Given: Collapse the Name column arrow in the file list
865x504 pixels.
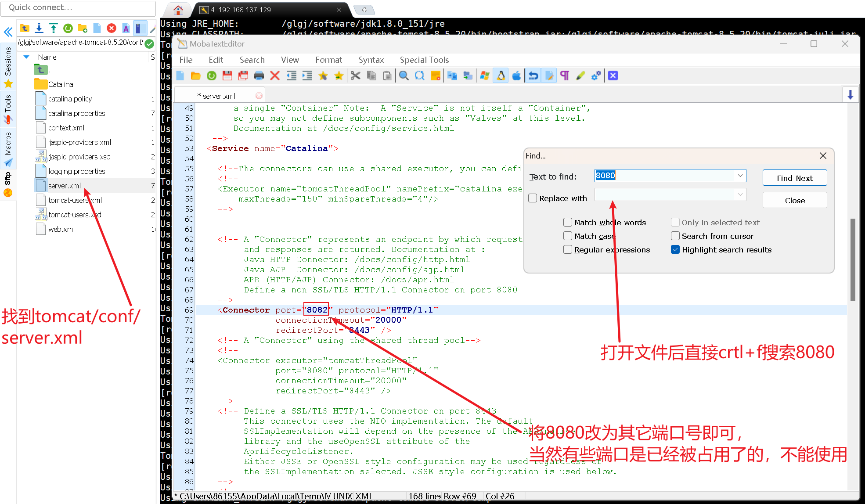Looking at the screenshot, I should tap(26, 57).
